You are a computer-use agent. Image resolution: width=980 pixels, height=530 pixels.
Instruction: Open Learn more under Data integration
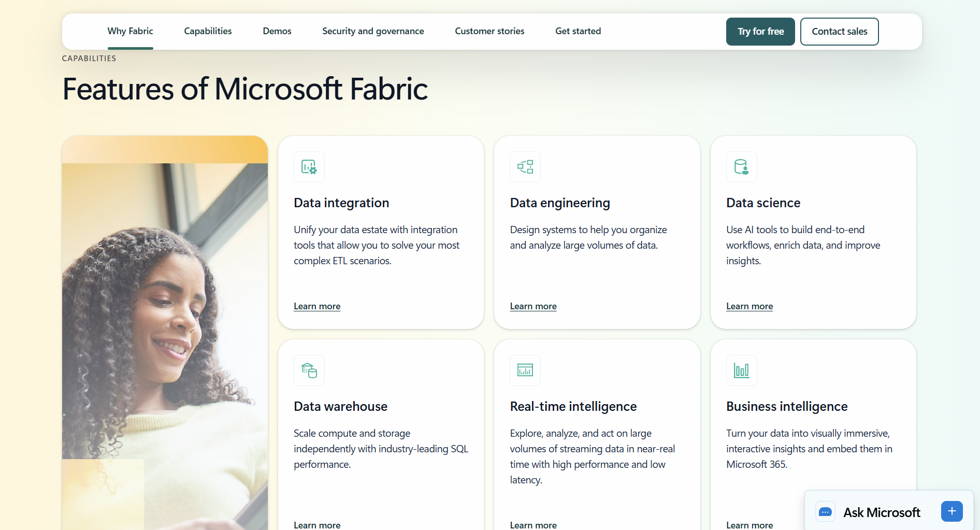[317, 306]
